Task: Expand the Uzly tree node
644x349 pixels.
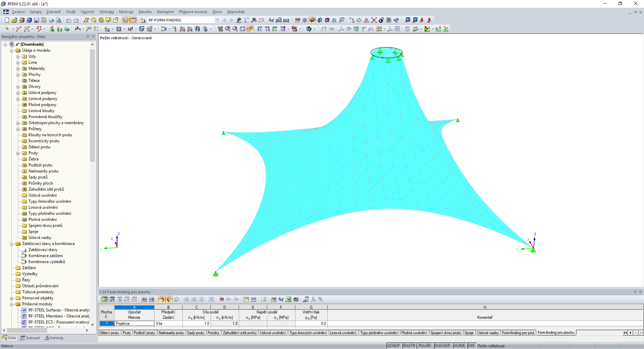Action: click(x=18, y=56)
